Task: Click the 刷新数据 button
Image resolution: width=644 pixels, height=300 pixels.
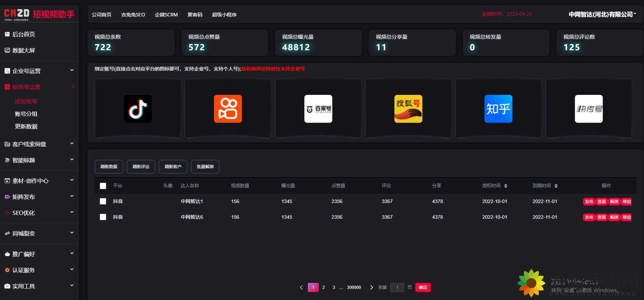Action: coord(109,166)
